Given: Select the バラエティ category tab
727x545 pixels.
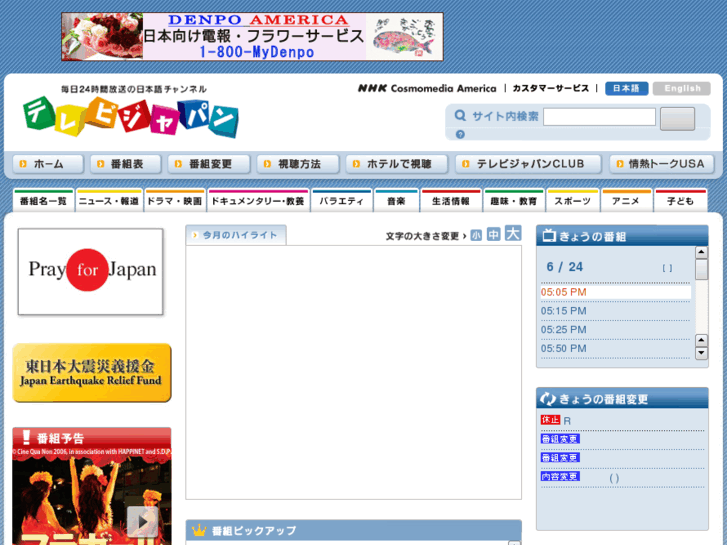Looking at the screenshot, I should 342,201.
